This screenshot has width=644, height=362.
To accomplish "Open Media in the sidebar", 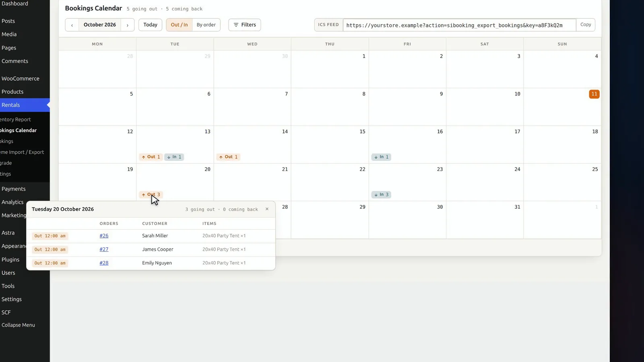I will (9, 34).
